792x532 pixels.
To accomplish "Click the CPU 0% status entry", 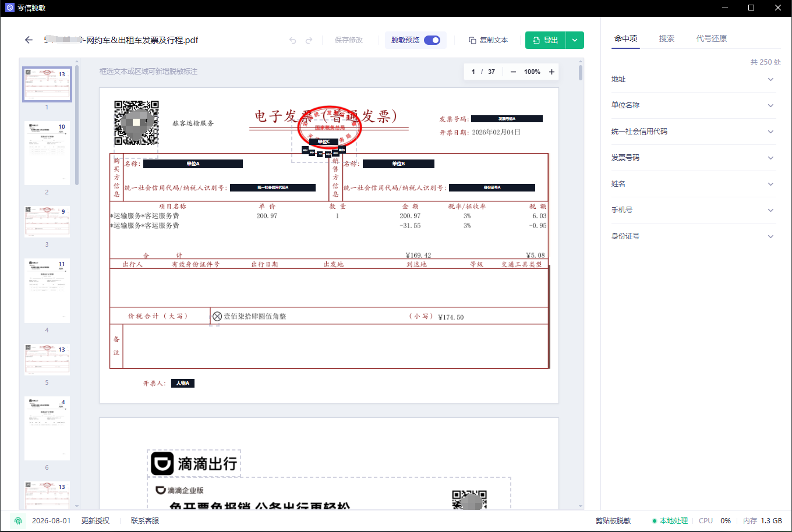I will pyautogui.click(x=715, y=521).
